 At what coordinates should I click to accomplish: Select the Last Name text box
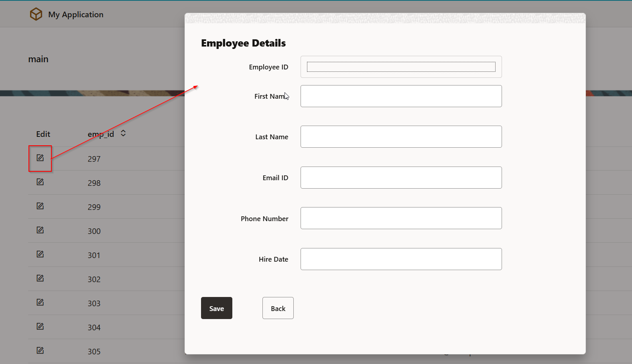pyautogui.click(x=401, y=137)
